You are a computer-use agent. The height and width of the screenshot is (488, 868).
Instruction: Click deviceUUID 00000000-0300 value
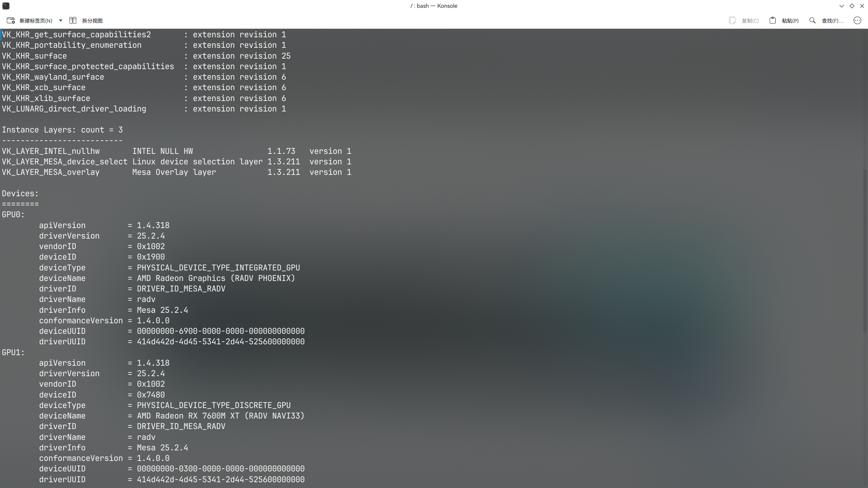coord(221,469)
